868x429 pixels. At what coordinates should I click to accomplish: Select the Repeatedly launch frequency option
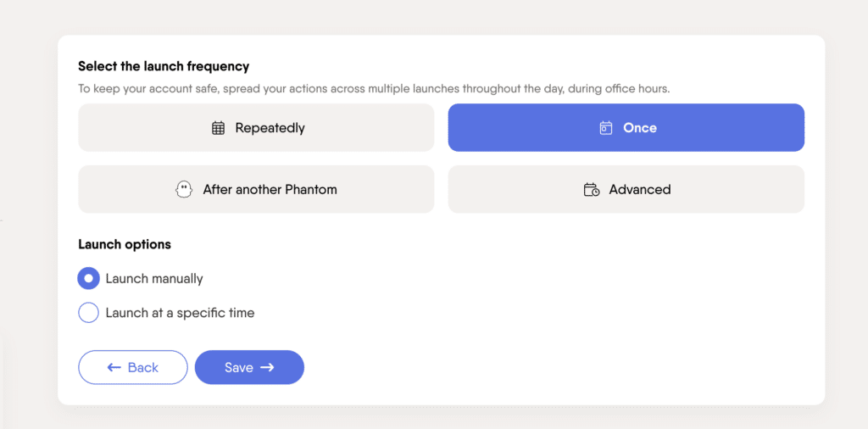(x=256, y=128)
